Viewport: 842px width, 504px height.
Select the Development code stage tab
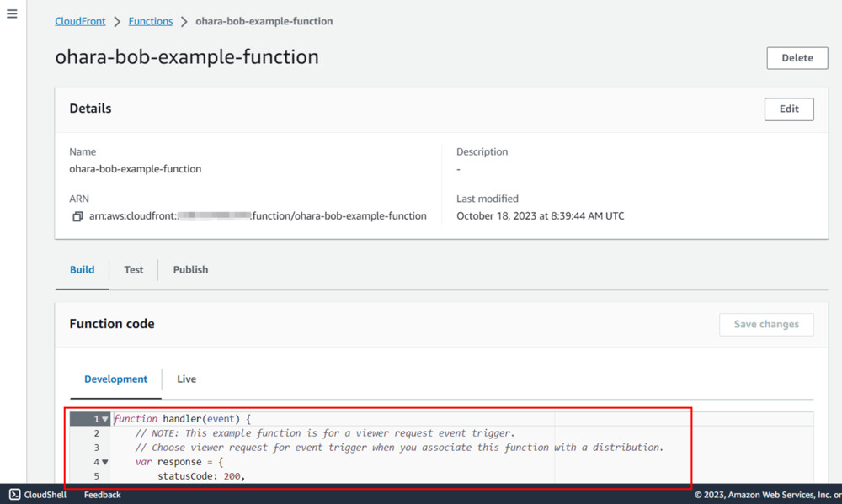click(116, 379)
